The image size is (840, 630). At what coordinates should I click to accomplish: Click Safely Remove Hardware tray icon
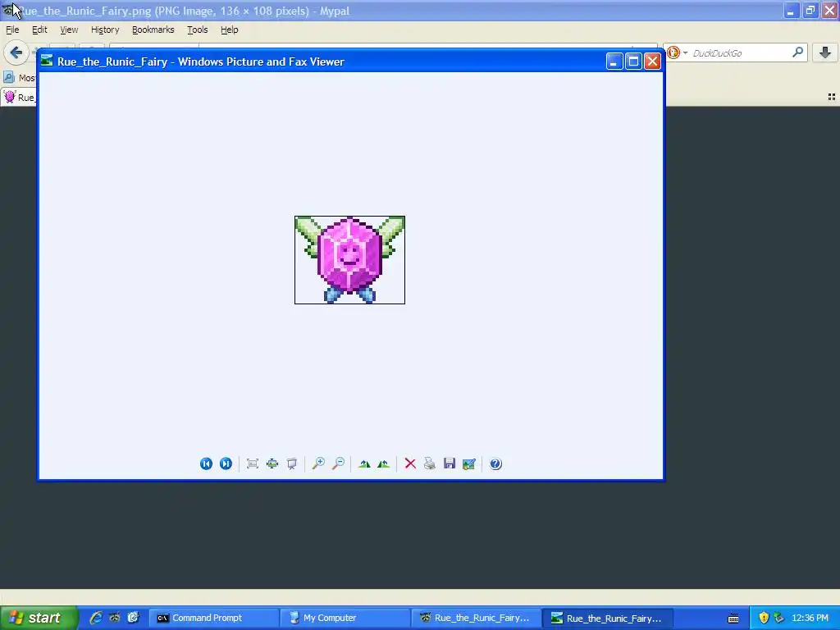(779, 618)
